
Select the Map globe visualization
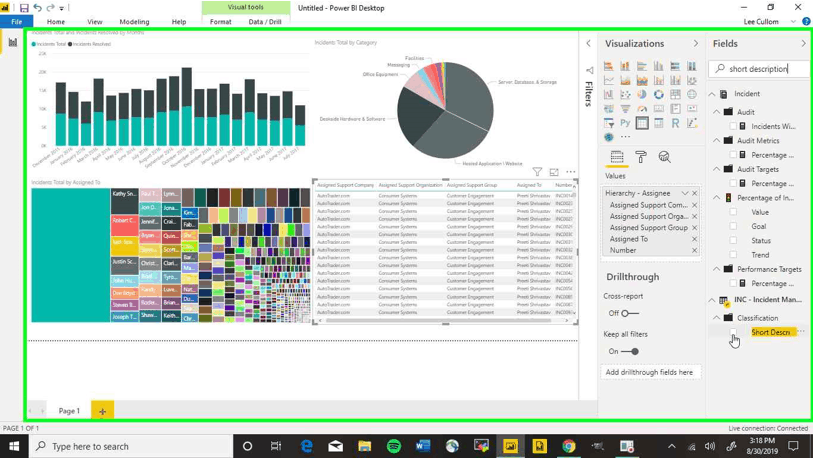(692, 95)
